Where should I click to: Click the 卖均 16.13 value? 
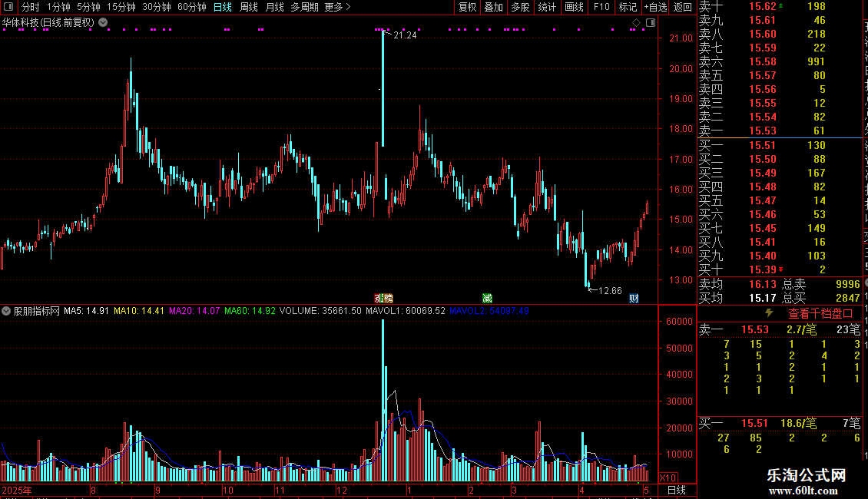coord(763,284)
